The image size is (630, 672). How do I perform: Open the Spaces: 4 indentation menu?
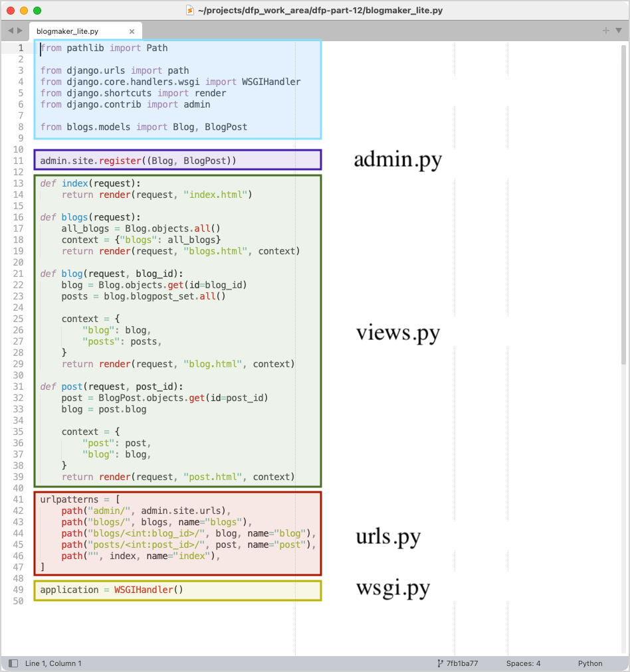(x=523, y=663)
